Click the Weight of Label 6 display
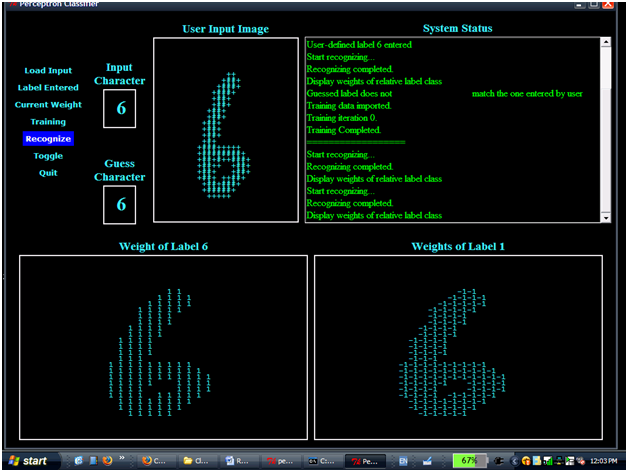Image resolution: width=628 pixels, height=472 pixels. pos(163,347)
